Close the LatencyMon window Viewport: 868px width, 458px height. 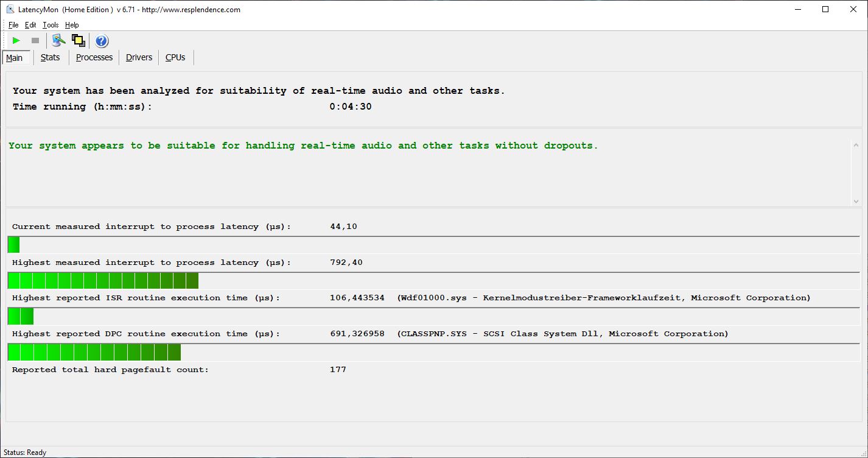tap(853, 9)
